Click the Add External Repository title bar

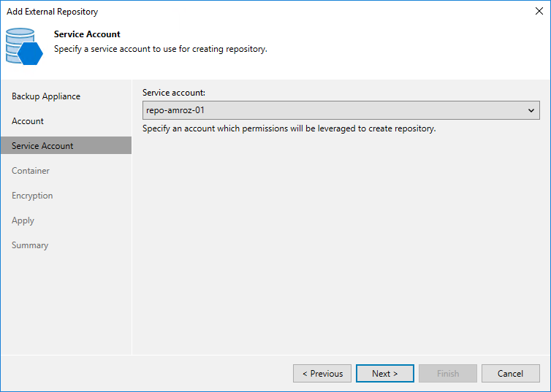click(x=53, y=12)
